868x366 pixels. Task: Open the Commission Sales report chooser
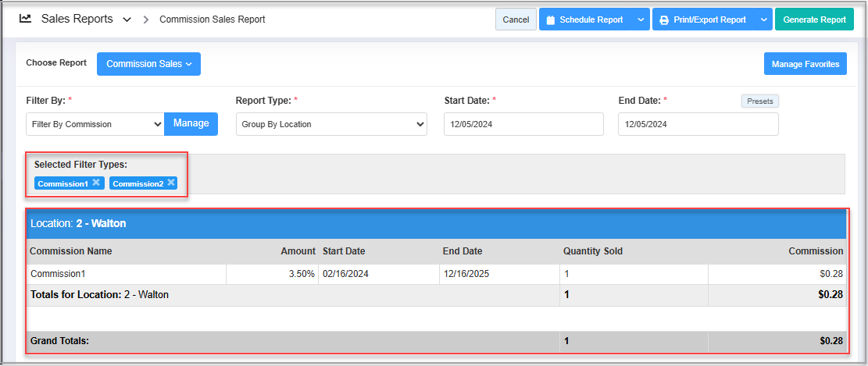pos(148,64)
